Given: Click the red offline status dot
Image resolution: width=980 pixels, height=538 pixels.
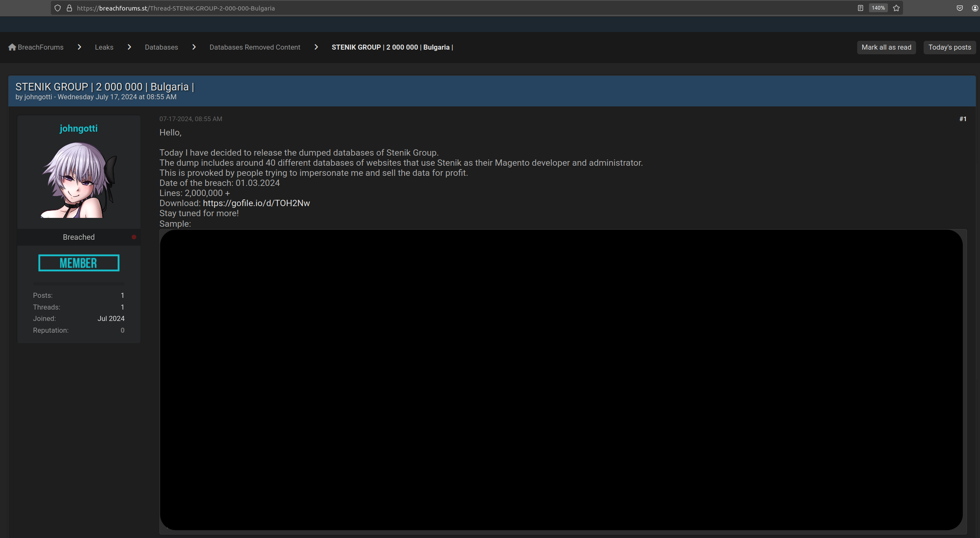Looking at the screenshot, I should [134, 237].
